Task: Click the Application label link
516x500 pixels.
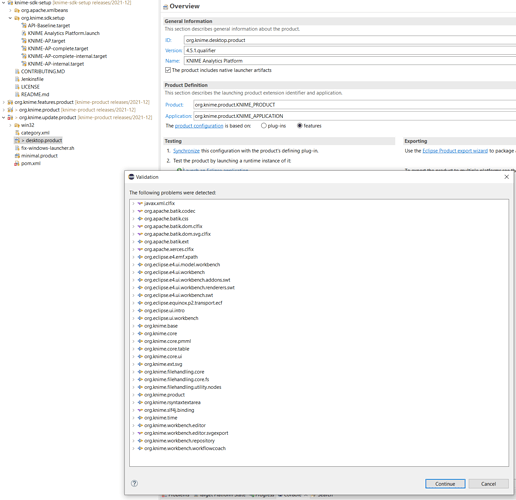Action: [x=178, y=116]
